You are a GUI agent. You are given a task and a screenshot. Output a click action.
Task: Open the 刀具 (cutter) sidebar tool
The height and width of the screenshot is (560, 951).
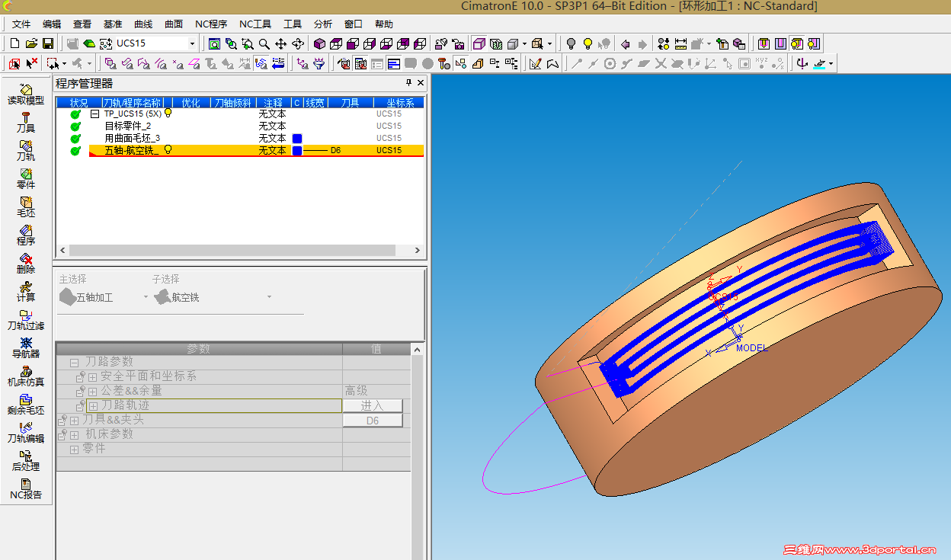pyautogui.click(x=26, y=123)
